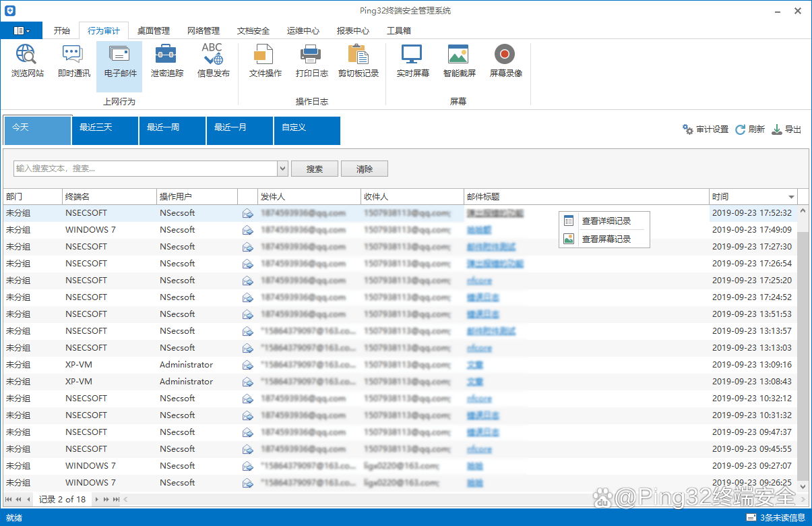Sort by the 终端名 column header
This screenshot has height=526, width=812.
click(x=109, y=197)
